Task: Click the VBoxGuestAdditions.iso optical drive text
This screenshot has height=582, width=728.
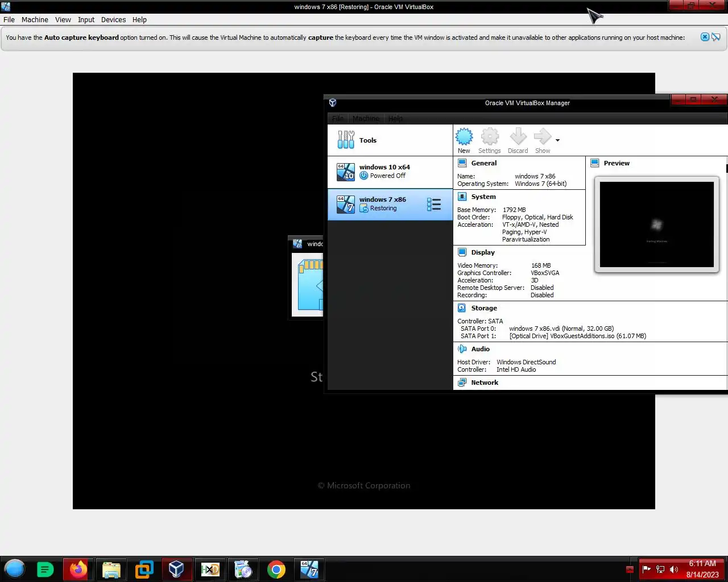Action: click(578, 336)
